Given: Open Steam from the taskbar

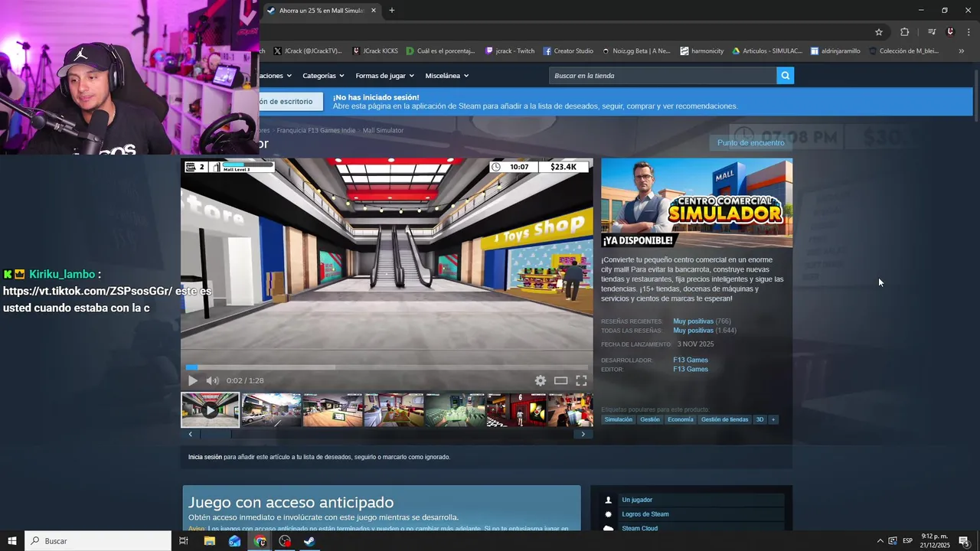Looking at the screenshot, I should [309, 541].
